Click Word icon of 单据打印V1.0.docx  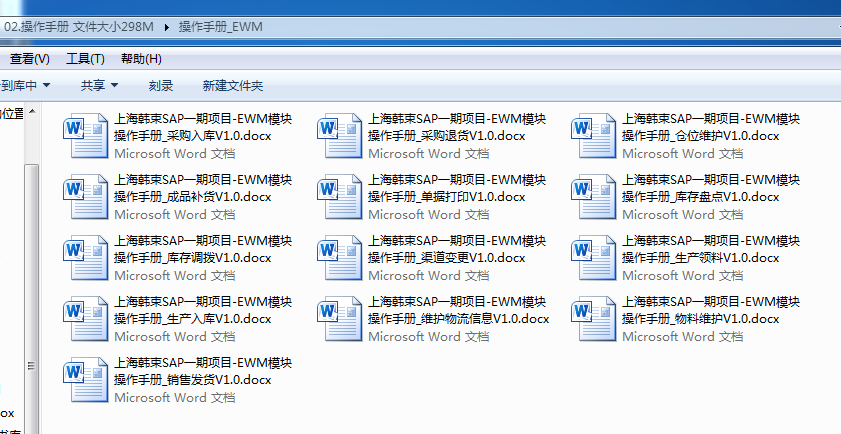point(340,196)
